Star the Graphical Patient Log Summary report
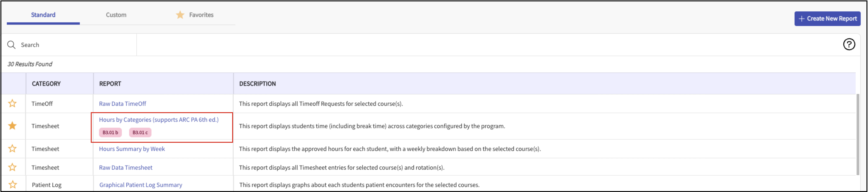The image size is (868, 192). point(13,184)
